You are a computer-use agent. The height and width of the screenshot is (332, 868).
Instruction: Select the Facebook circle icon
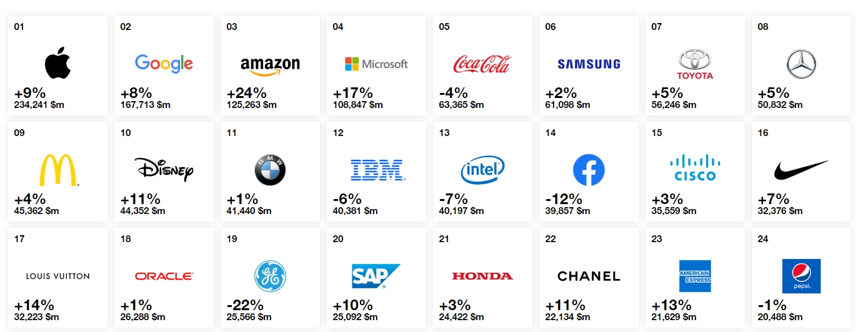pyautogui.click(x=589, y=170)
